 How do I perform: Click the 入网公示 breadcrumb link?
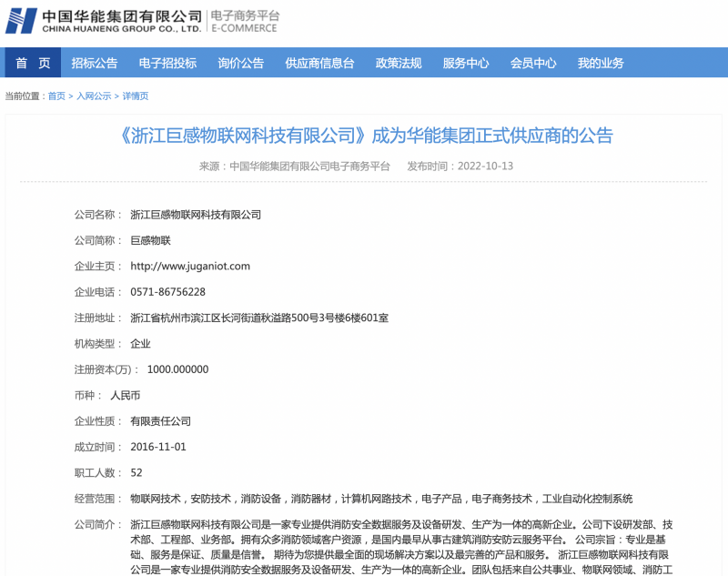pos(94,96)
